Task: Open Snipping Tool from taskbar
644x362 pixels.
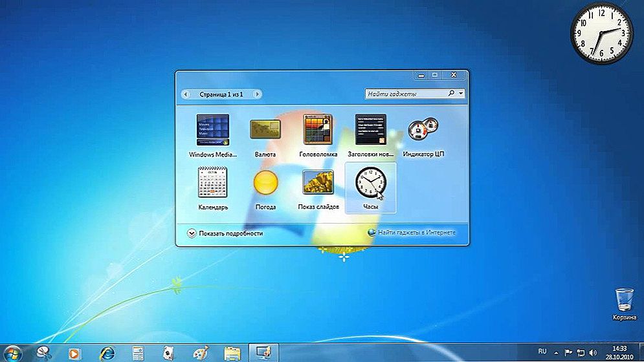Action: (43, 353)
